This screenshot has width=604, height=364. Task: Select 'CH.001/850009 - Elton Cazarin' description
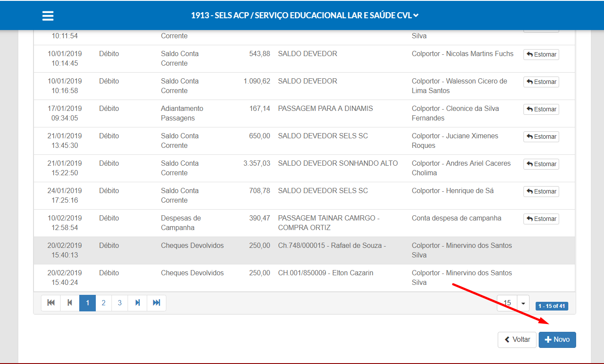click(325, 273)
